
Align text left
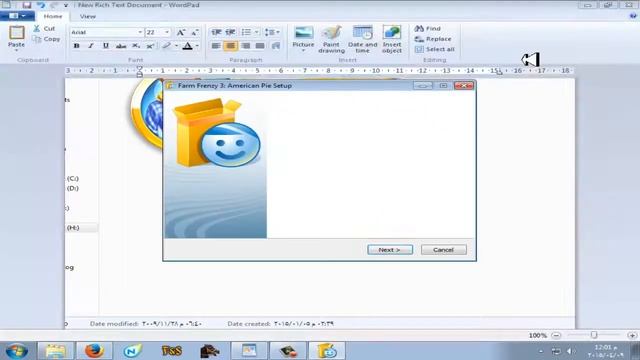click(216, 46)
